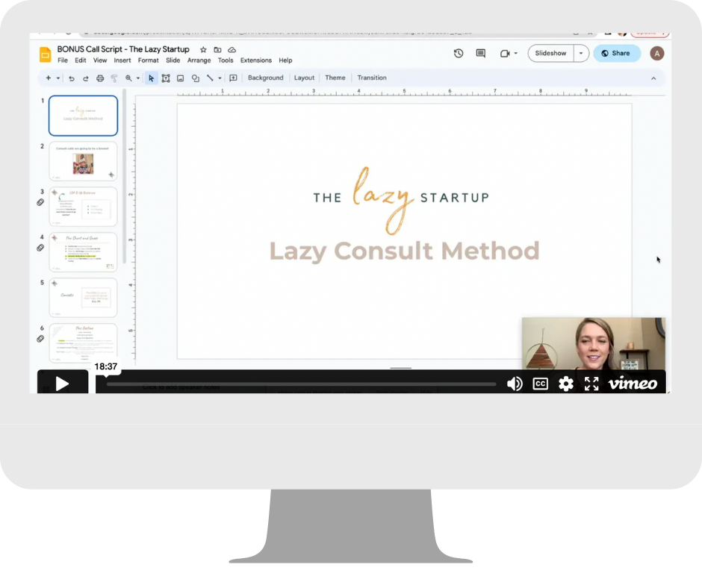The image size is (702, 588).
Task: Open the meeting options dropdown arrow
Action: tap(516, 53)
